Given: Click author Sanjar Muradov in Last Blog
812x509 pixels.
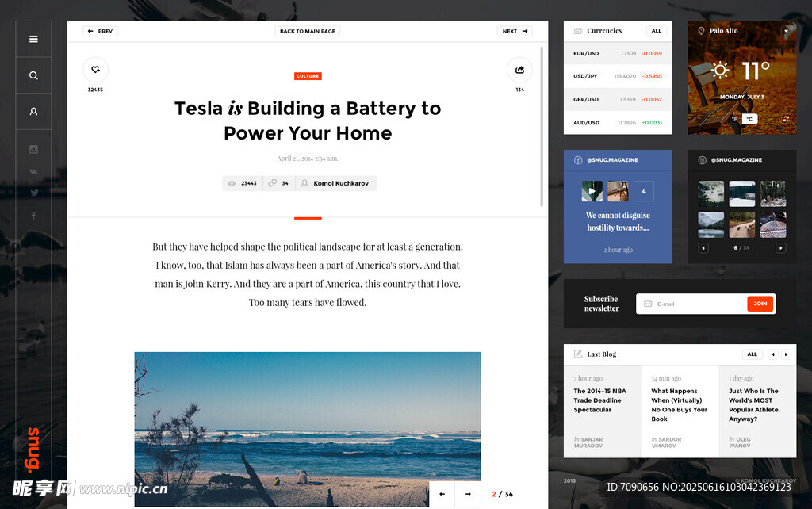Looking at the screenshot, I should pos(588,442).
